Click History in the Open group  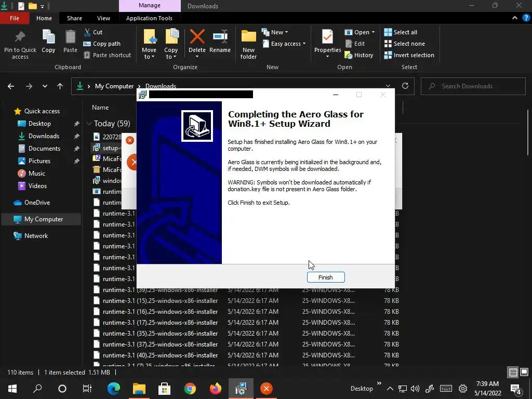click(x=359, y=55)
